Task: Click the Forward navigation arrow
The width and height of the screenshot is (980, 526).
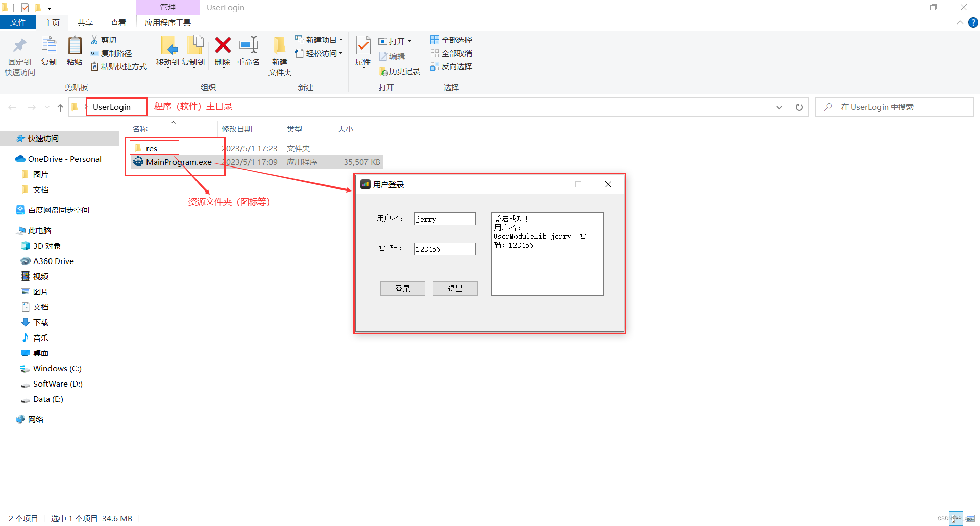Action: (x=32, y=107)
